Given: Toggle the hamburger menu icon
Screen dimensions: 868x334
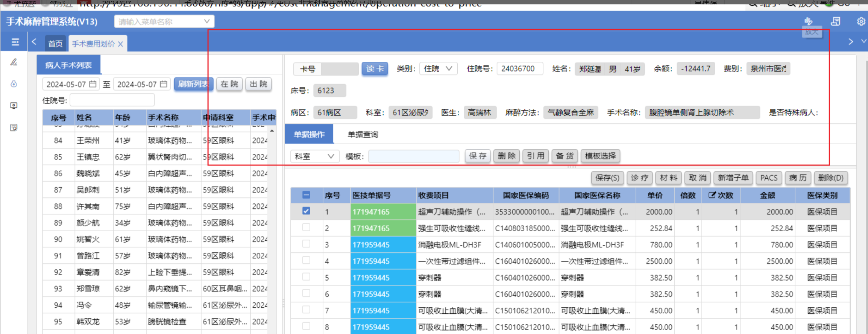Looking at the screenshot, I should pyautogui.click(x=15, y=42).
